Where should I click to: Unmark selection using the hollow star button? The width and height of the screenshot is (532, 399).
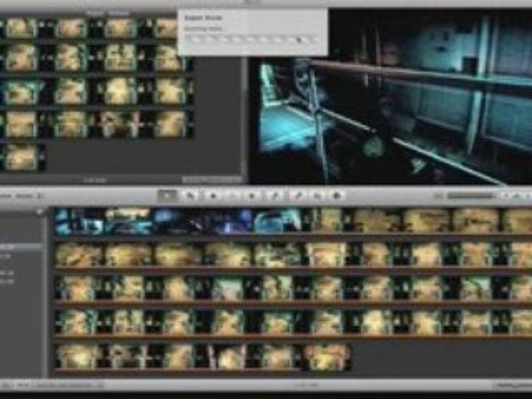[x=233, y=196]
